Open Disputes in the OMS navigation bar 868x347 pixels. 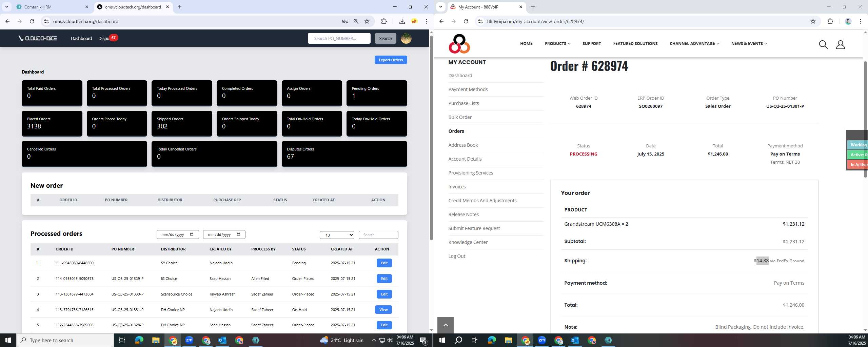[x=104, y=38]
